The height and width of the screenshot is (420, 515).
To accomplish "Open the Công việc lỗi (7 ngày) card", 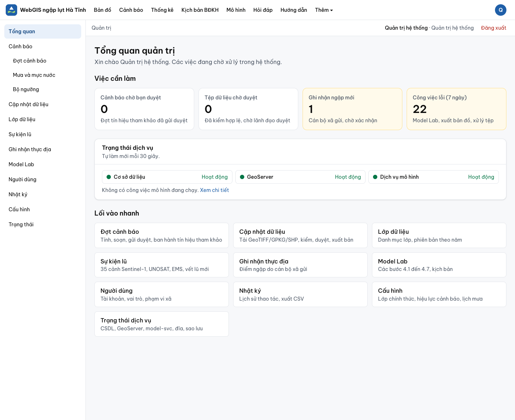I will pos(456,109).
